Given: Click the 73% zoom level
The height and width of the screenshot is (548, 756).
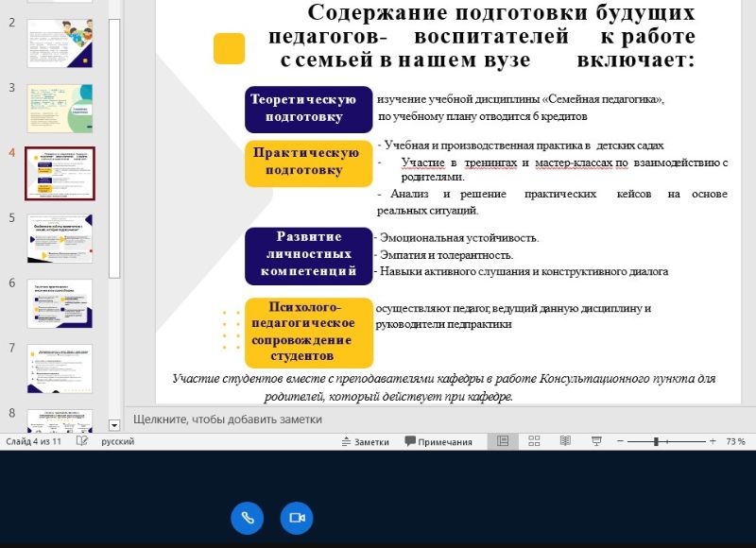Looking at the screenshot, I should pyautogui.click(x=735, y=441).
